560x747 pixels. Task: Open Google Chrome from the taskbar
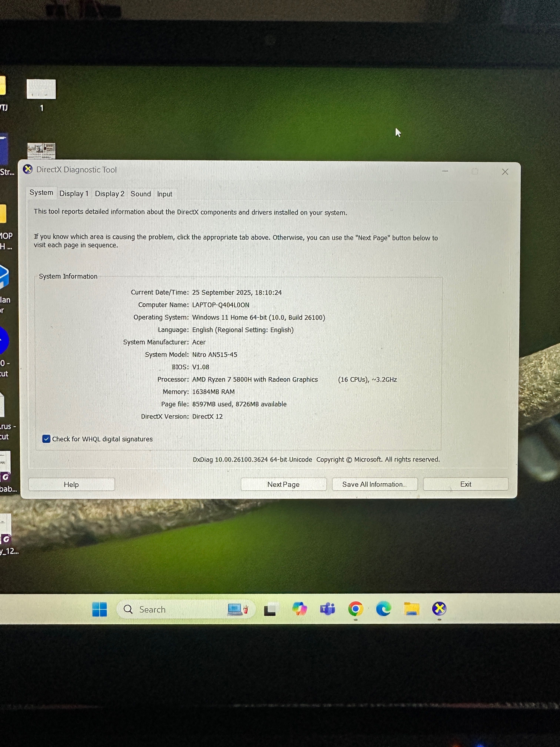[355, 609]
